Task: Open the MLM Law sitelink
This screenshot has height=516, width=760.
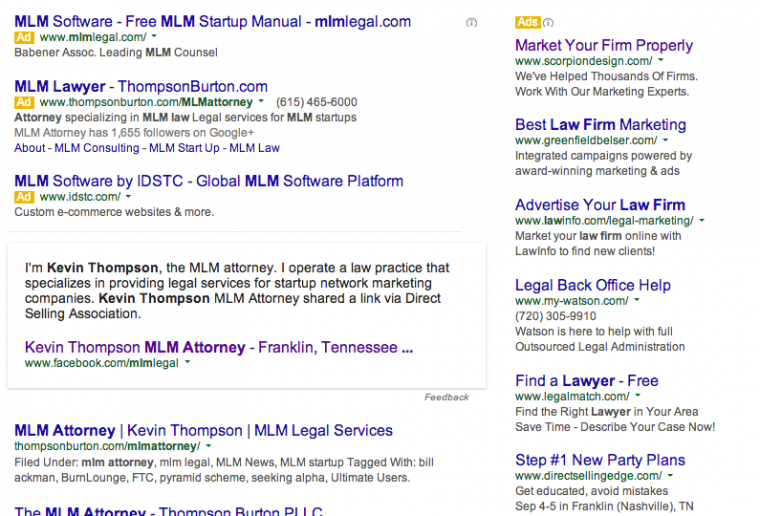Action: coord(254,148)
